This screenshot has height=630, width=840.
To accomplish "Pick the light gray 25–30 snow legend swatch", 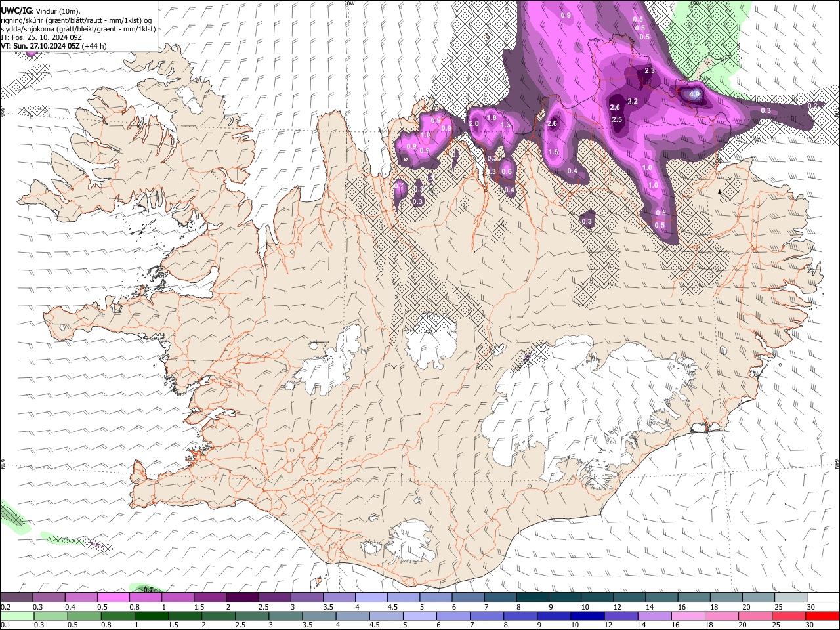I will pyautogui.click(x=791, y=598).
